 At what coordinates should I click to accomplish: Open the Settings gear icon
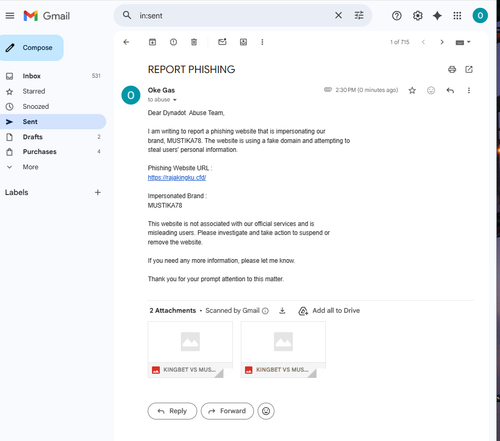pyautogui.click(x=417, y=16)
